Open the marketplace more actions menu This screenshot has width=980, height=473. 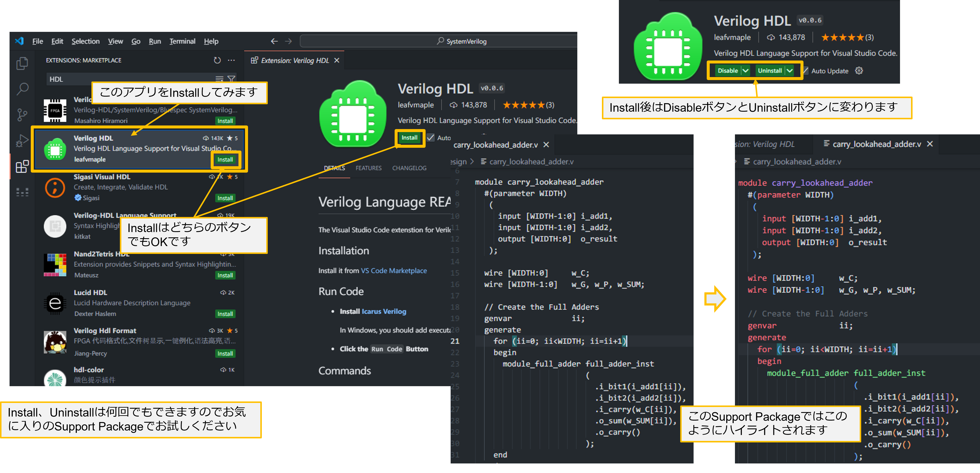coord(231,60)
